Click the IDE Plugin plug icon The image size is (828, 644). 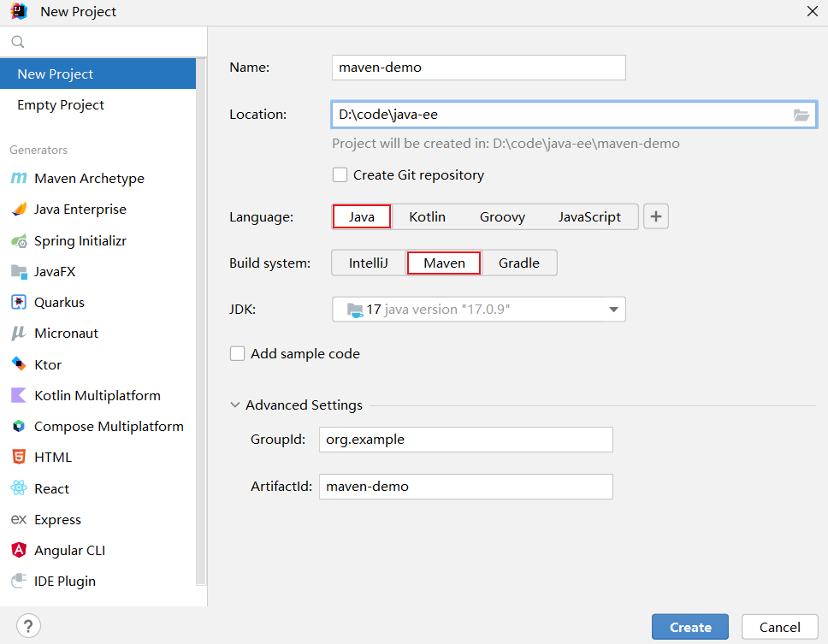pyautogui.click(x=19, y=582)
